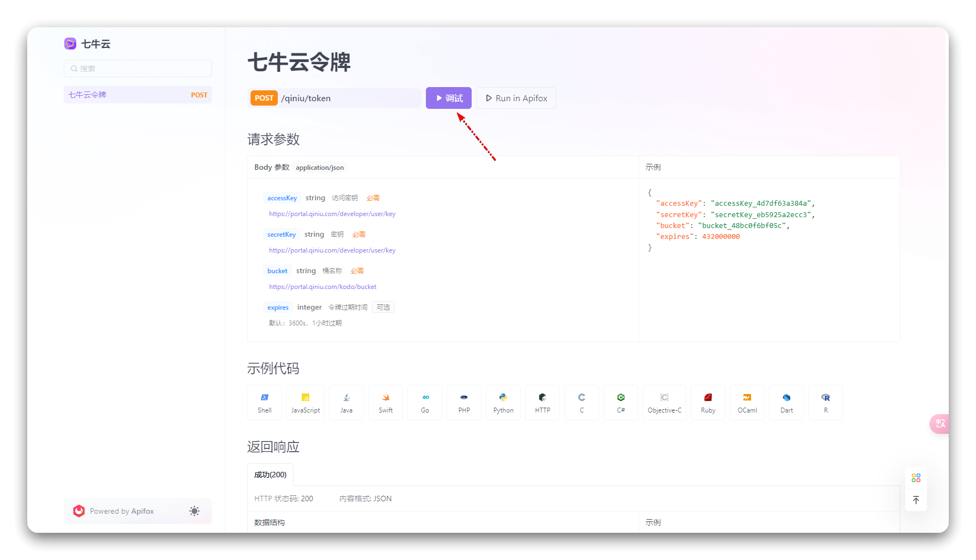Image resolution: width=976 pixels, height=560 pixels.
Task: Click the purple 调试 debug button
Action: (449, 98)
